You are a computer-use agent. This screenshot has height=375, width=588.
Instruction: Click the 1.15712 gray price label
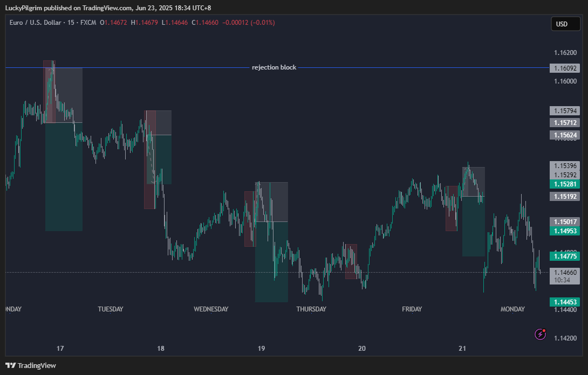coord(565,122)
